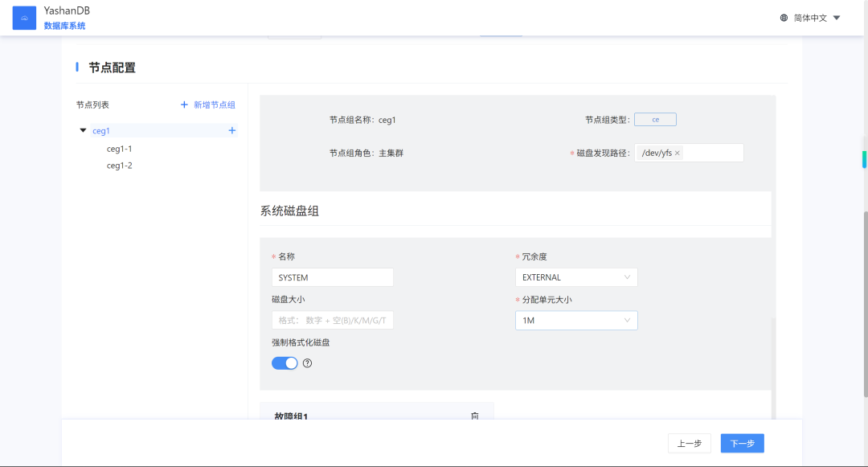Click plus icon for 新增节点组

point(184,104)
